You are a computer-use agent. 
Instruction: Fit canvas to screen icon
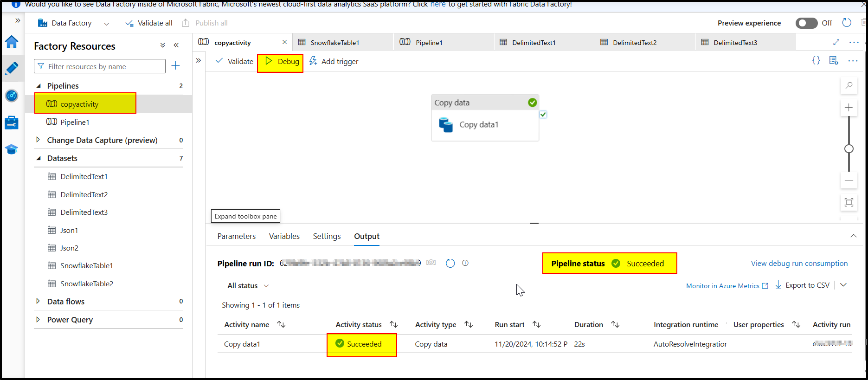(x=849, y=202)
